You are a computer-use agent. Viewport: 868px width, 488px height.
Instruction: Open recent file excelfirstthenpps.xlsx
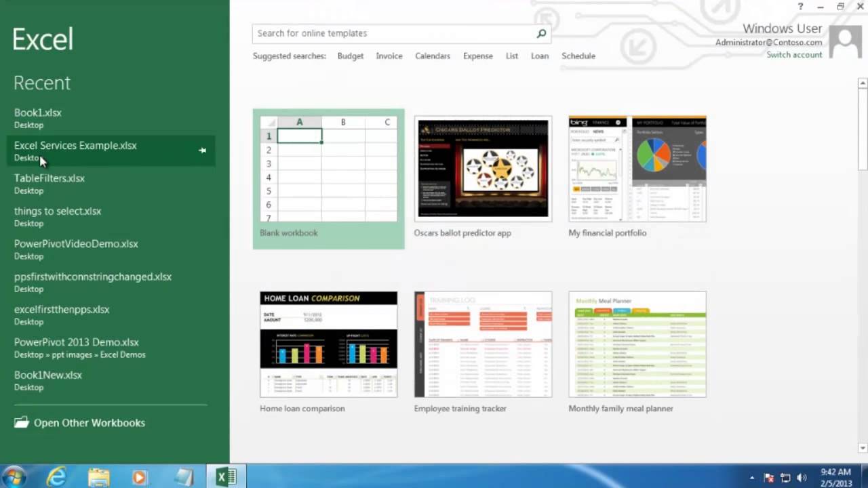tap(111, 314)
